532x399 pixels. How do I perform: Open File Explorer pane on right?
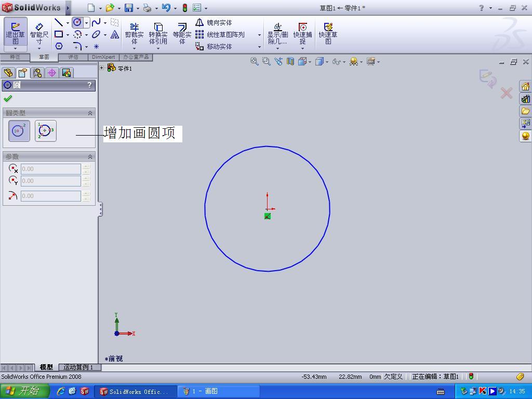click(525, 111)
